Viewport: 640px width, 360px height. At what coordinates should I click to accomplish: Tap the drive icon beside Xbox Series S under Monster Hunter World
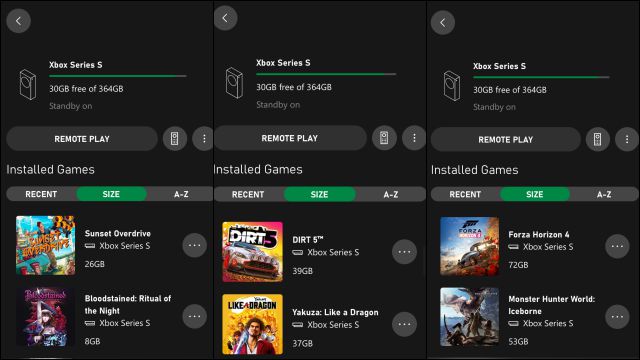click(513, 324)
